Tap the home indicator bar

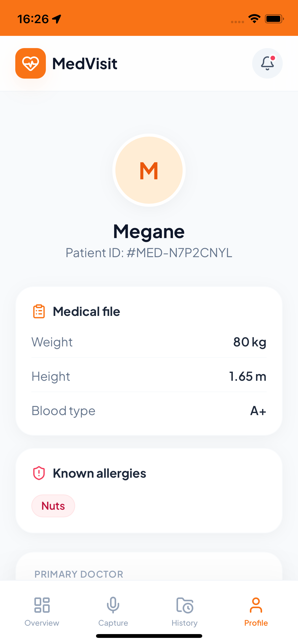pos(149,636)
